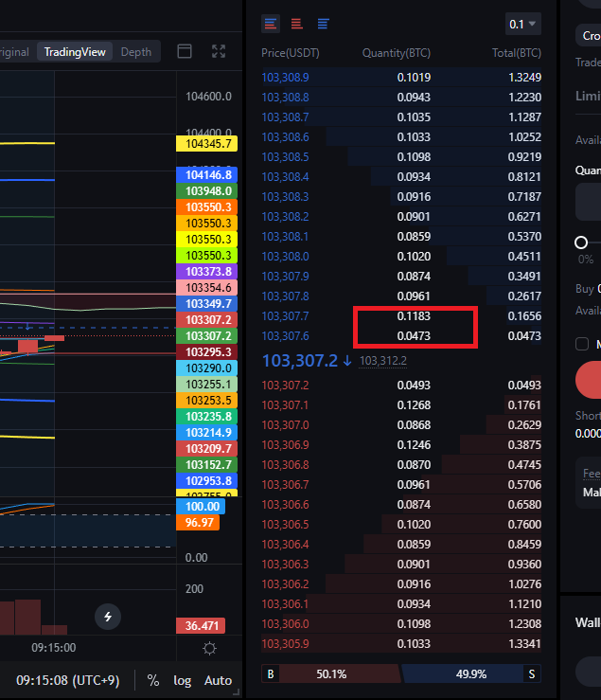601x700 pixels.
Task: Click the red sell button in order panel
Action: 588,380
